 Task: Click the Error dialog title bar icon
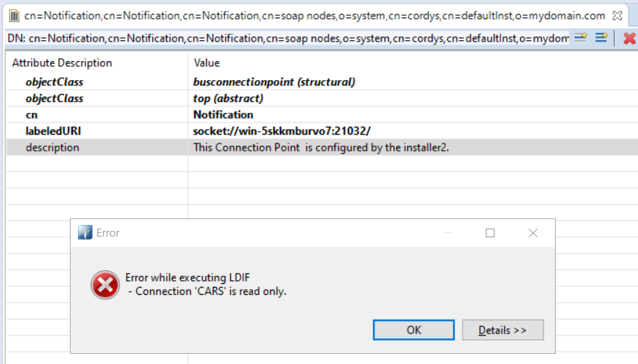[x=85, y=233]
